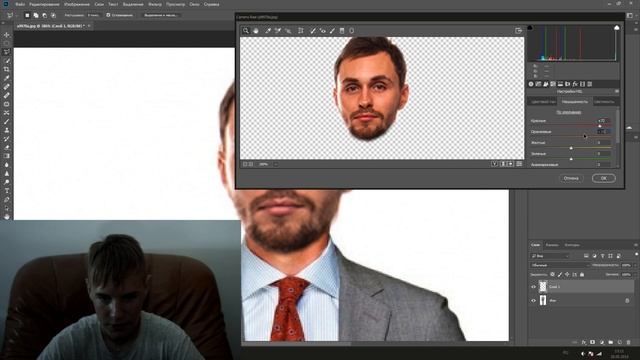Open the layer fill slider arrow

click(x=635, y=275)
